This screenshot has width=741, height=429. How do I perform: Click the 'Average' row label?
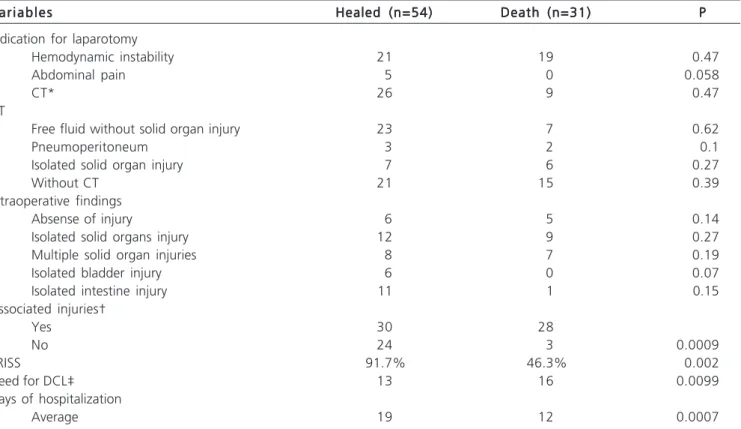(x=55, y=417)
